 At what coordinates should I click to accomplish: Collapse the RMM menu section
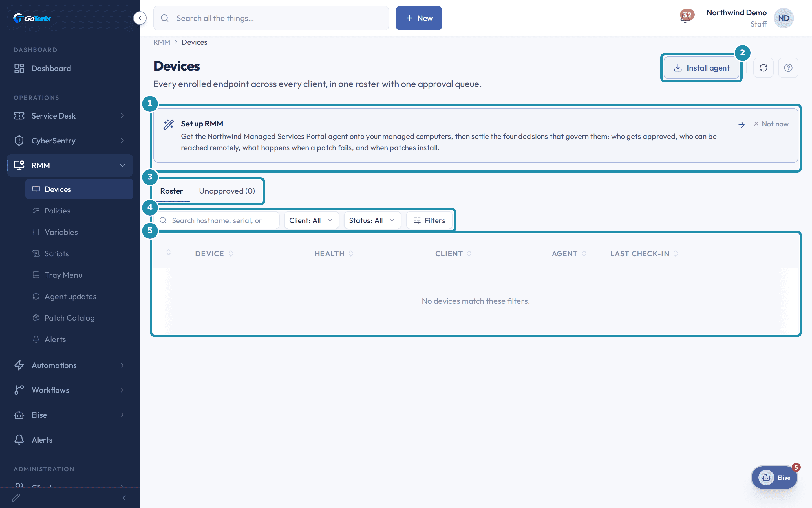tap(70, 165)
